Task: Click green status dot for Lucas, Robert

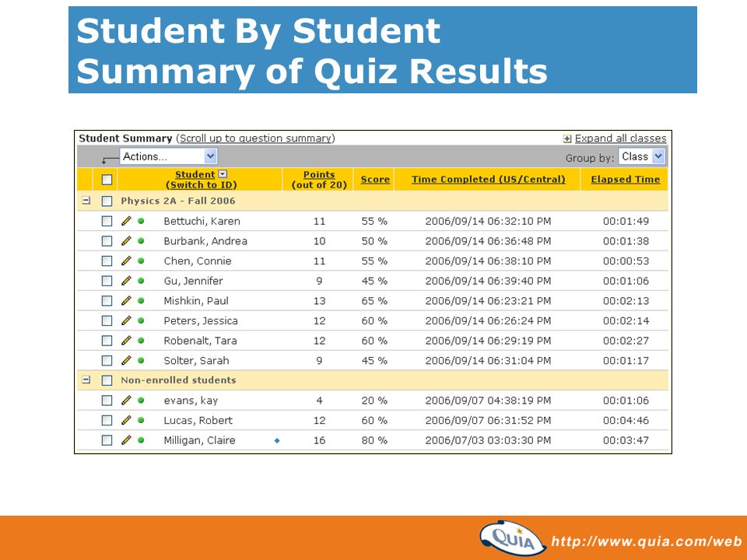Action: pos(141,421)
